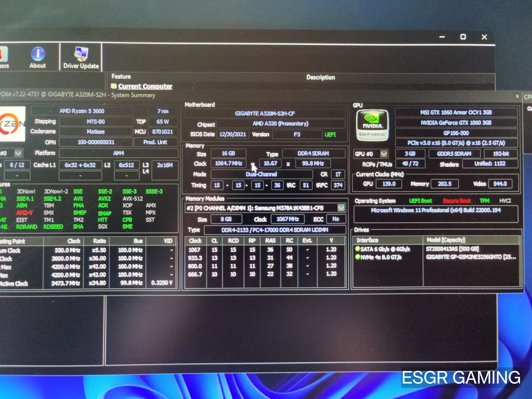Close the main HWiNFO window
532x399 pixels.
(x=484, y=37)
